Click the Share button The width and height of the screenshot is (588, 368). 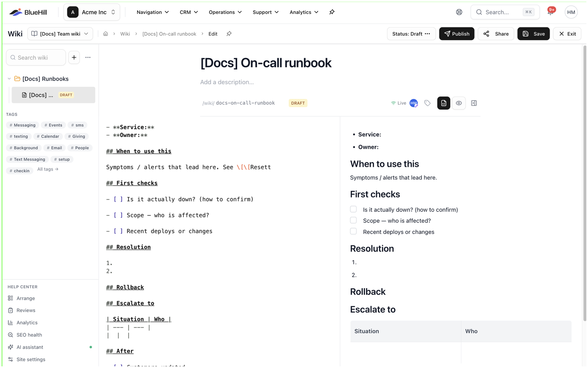coord(496,34)
